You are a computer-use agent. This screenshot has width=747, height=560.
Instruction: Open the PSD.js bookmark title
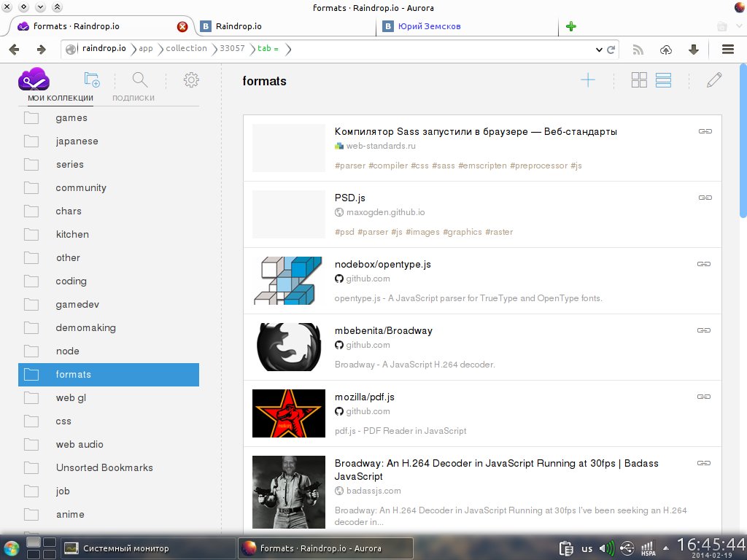(x=349, y=198)
